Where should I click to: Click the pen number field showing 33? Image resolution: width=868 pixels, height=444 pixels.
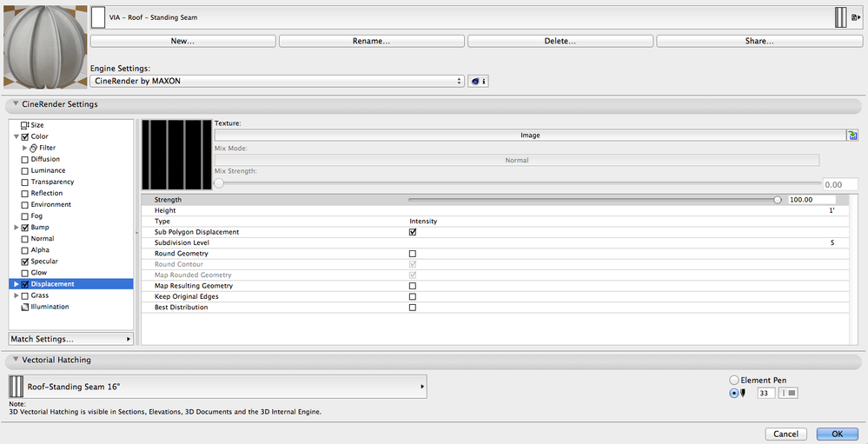765,393
